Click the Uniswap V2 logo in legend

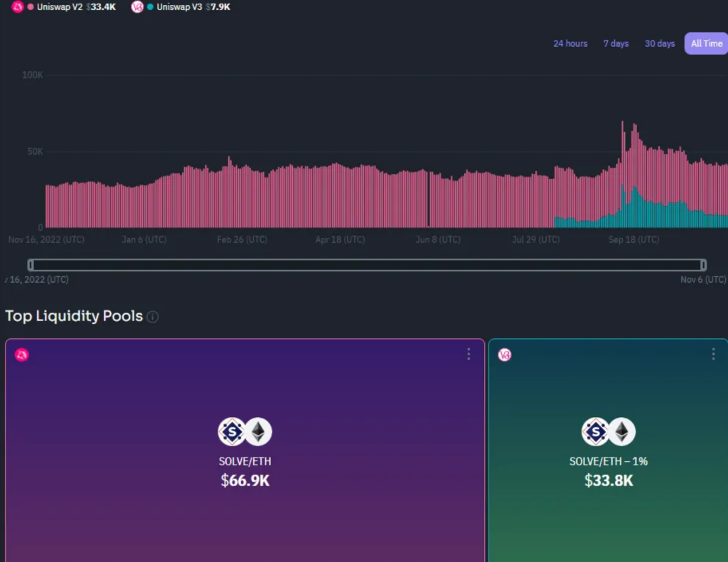pyautogui.click(x=18, y=6)
